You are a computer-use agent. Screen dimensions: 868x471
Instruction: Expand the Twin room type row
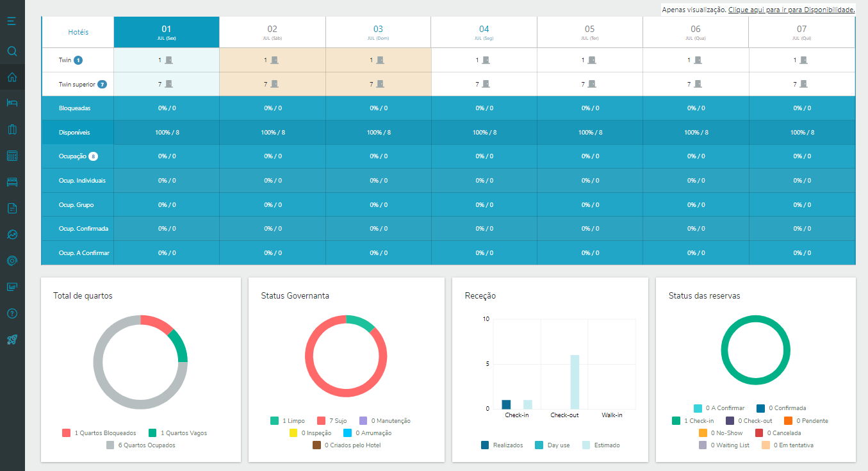(x=70, y=60)
